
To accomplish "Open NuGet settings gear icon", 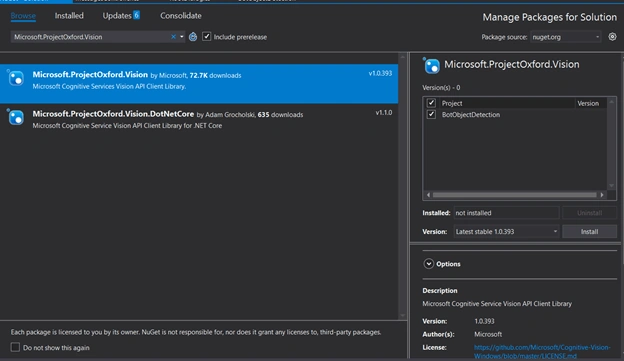I will (x=612, y=37).
